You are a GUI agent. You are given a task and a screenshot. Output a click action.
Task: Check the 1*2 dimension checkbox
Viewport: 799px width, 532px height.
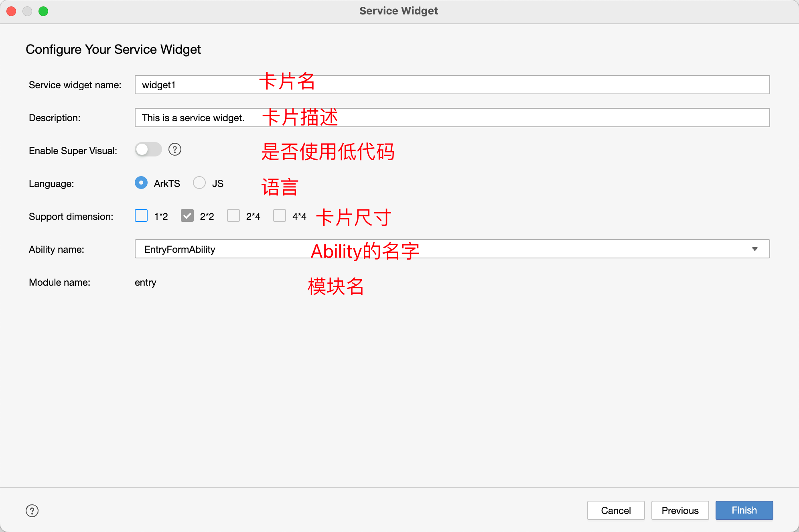coord(141,216)
